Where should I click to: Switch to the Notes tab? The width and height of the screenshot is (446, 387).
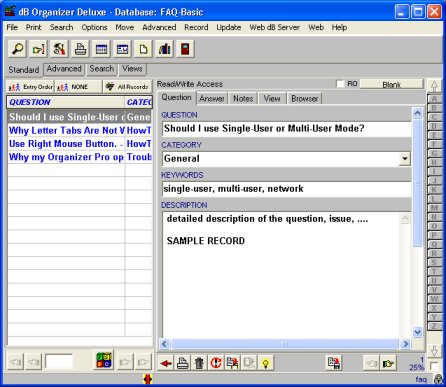point(243,99)
